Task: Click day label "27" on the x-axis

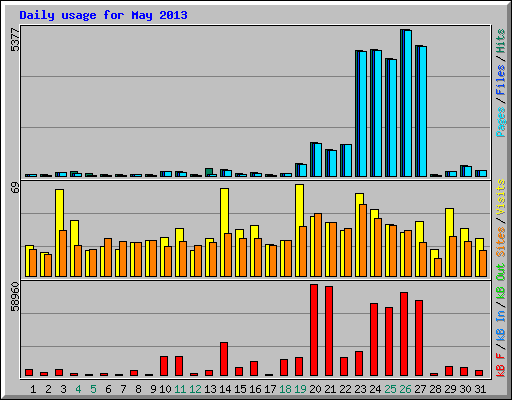Action: pos(420,389)
